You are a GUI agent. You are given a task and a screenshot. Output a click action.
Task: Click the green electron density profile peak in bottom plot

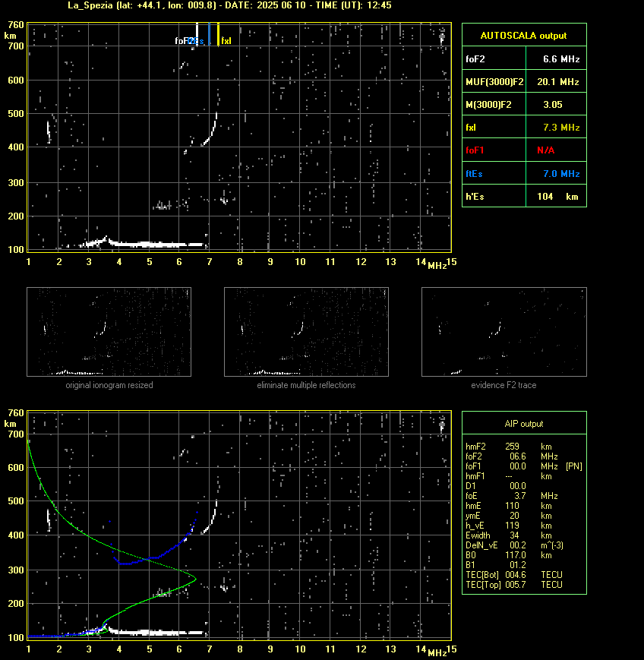click(195, 578)
